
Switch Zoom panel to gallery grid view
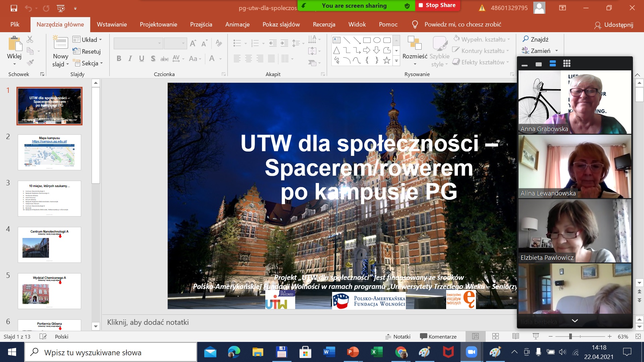point(567,64)
